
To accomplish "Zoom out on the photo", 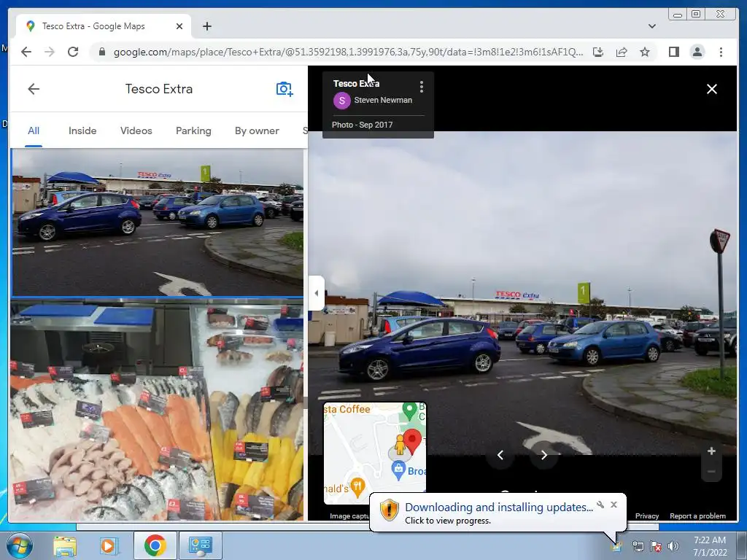I will (711, 472).
